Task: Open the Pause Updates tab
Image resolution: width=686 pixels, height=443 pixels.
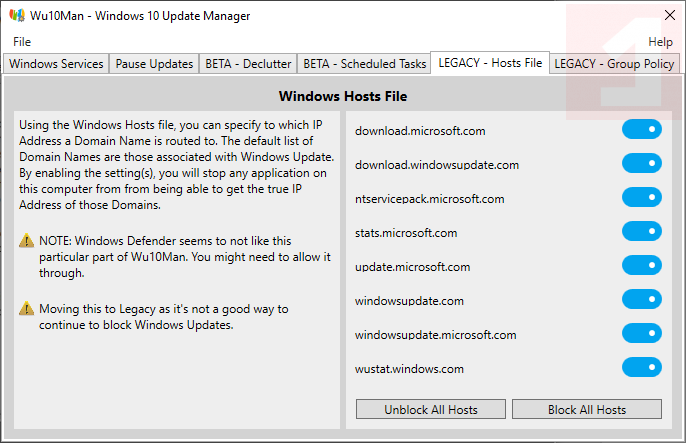Action: (x=154, y=64)
